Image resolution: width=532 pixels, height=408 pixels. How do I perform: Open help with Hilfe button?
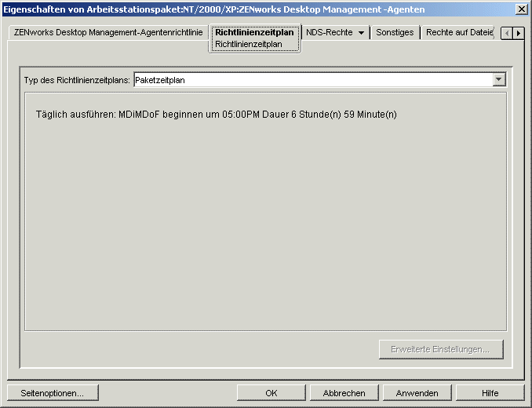tap(490, 393)
